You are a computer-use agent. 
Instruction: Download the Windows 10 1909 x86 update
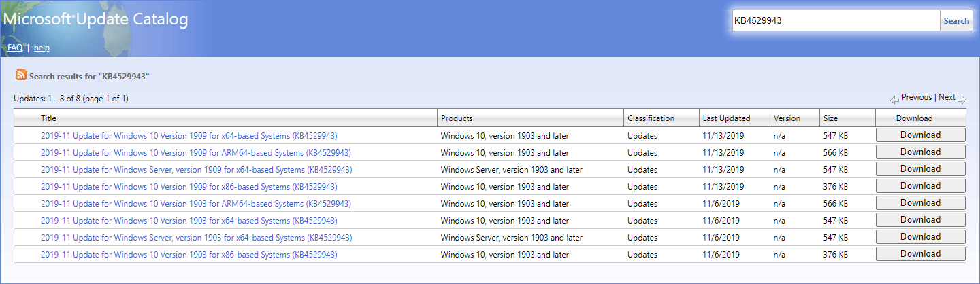920,186
